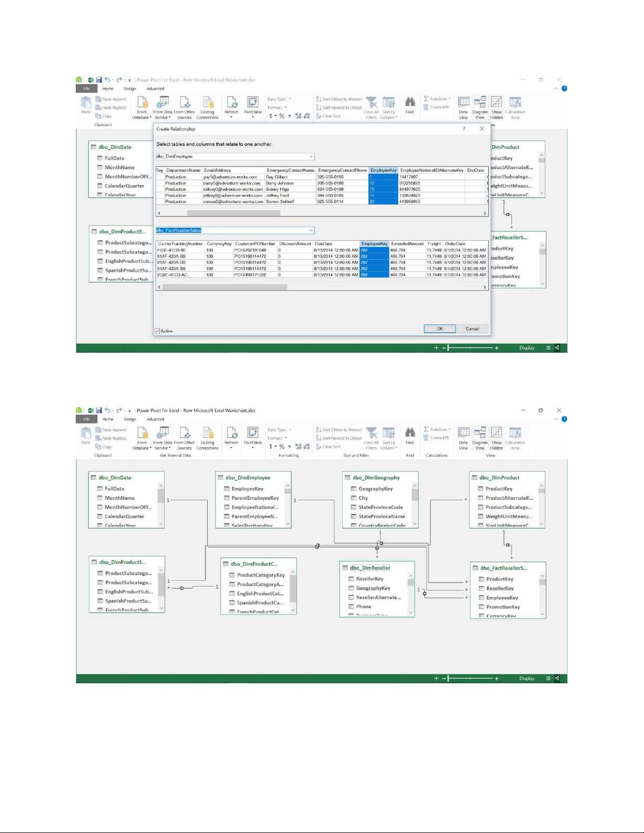Click the PivotTable icon above the dbo_DimEmployee table
This screenshot has width=644, height=833.
pos(252,433)
